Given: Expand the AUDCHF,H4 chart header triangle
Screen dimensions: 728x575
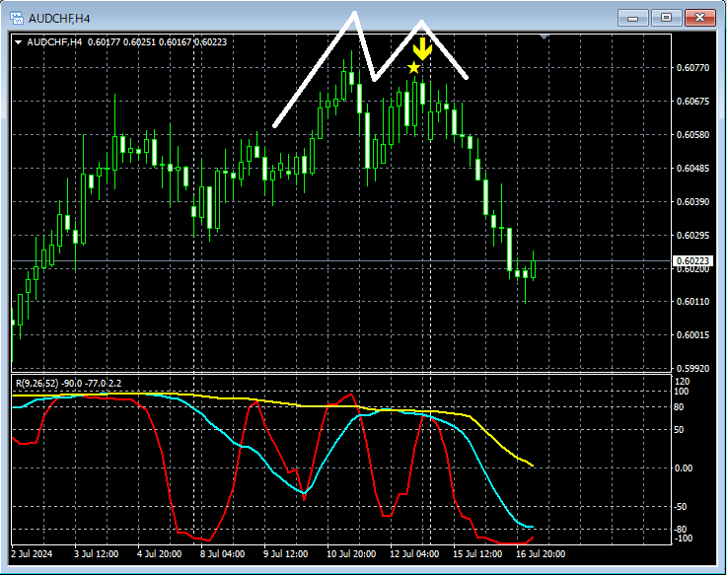Looking at the screenshot, I should [18, 42].
